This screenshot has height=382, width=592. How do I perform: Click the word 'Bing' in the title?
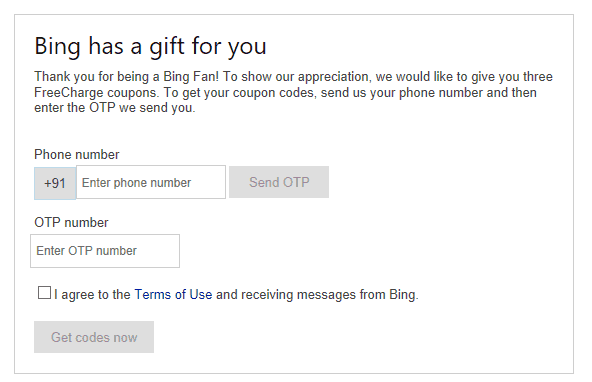click(x=57, y=47)
